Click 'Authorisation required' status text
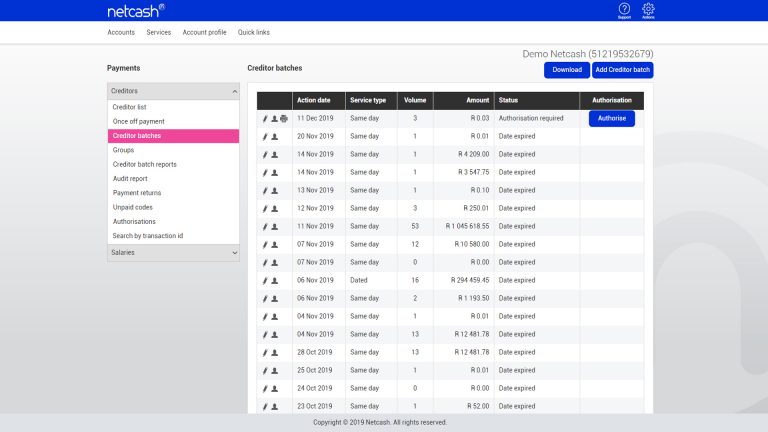This screenshot has height=432, width=768. point(531,118)
